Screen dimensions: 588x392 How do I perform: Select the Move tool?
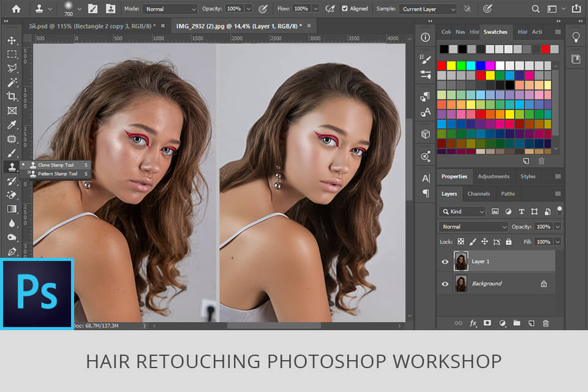tap(11, 40)
